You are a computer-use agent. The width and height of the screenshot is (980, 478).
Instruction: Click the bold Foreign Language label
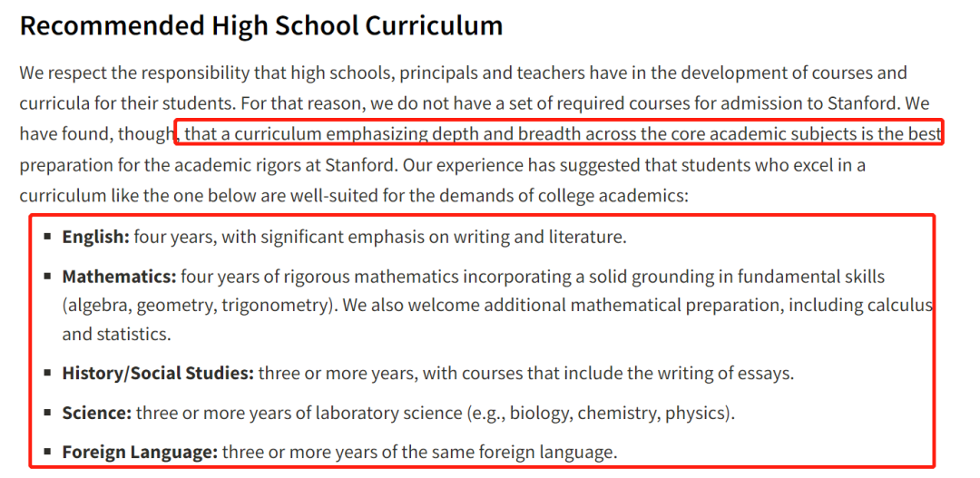[140, 453]
